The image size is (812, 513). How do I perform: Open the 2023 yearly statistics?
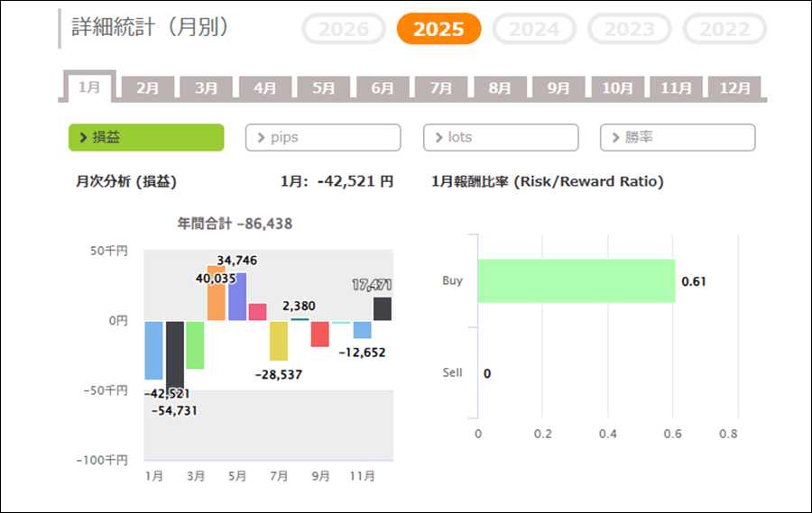629,29
